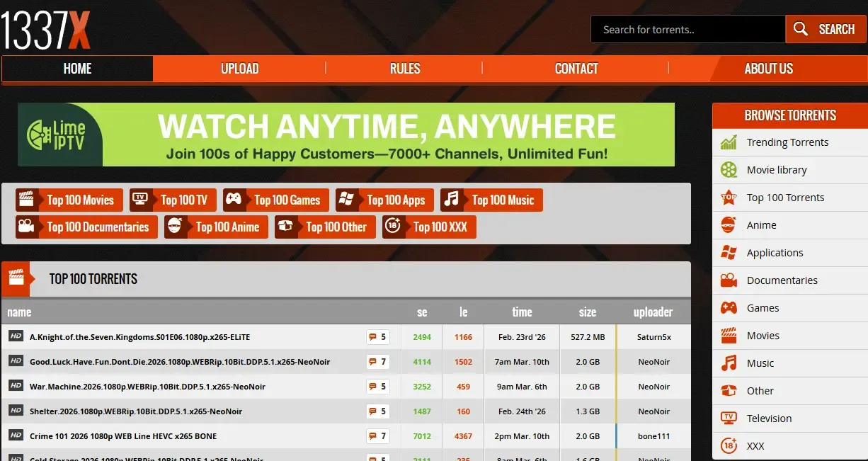Click the Music note icon in sidebar
Screen dimensions: 868x461
click(x=729, y=363)
